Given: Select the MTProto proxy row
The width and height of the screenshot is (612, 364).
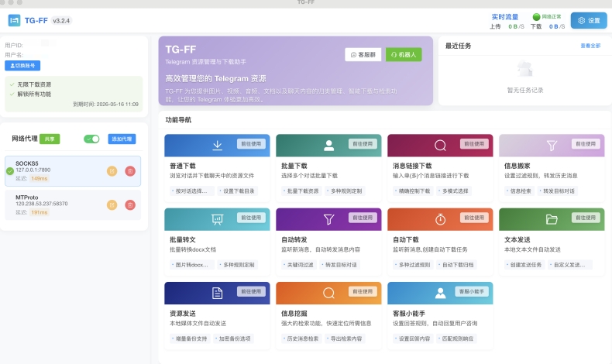Looking at the screenshot, I should coord(73,204).
